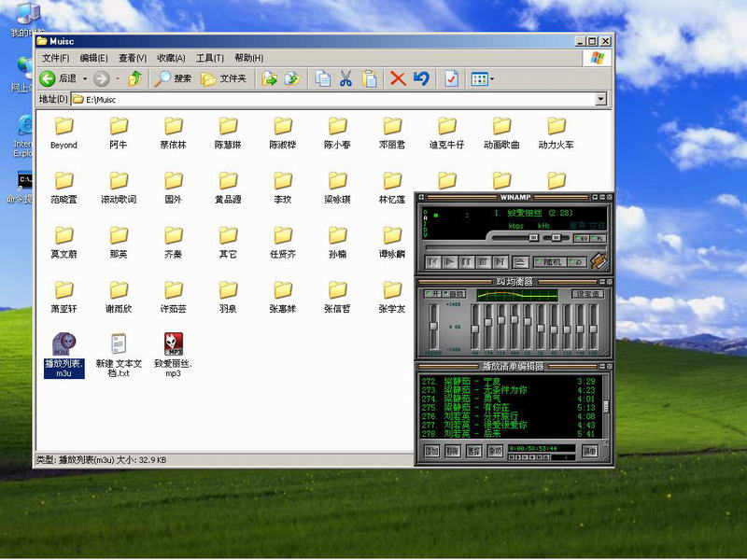Image resolution: width=747 pixels, height=560 pixels.
Task: Click the Forward arrow in Explorer toolbar
Action: click(x=101, y=78)
